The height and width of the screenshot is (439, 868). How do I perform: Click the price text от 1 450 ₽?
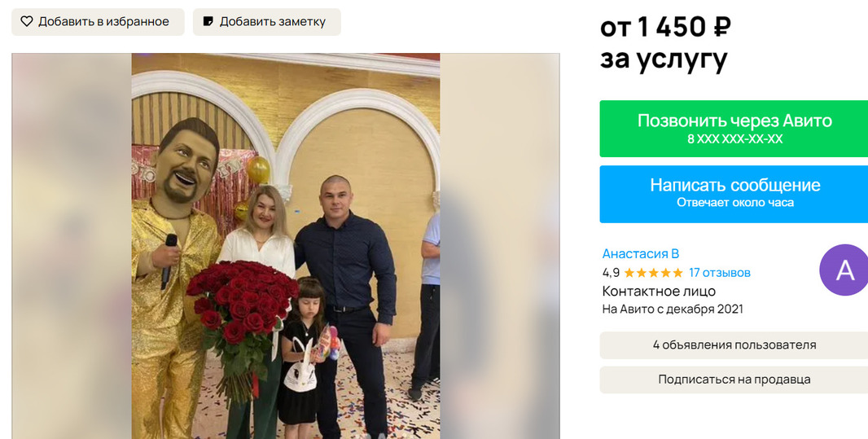pos(665,27)
